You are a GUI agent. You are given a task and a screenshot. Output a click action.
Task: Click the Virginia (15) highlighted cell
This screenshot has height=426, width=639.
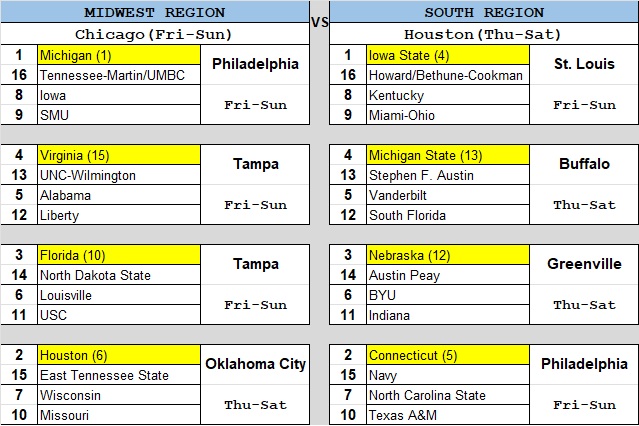pyautogui.click(x=119, y=155)
